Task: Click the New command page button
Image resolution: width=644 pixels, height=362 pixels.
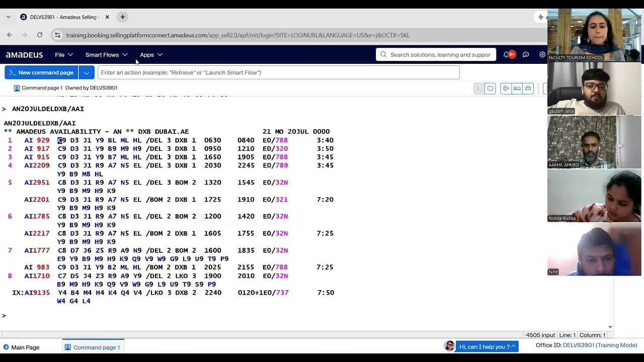Action: tap(41, 72)
